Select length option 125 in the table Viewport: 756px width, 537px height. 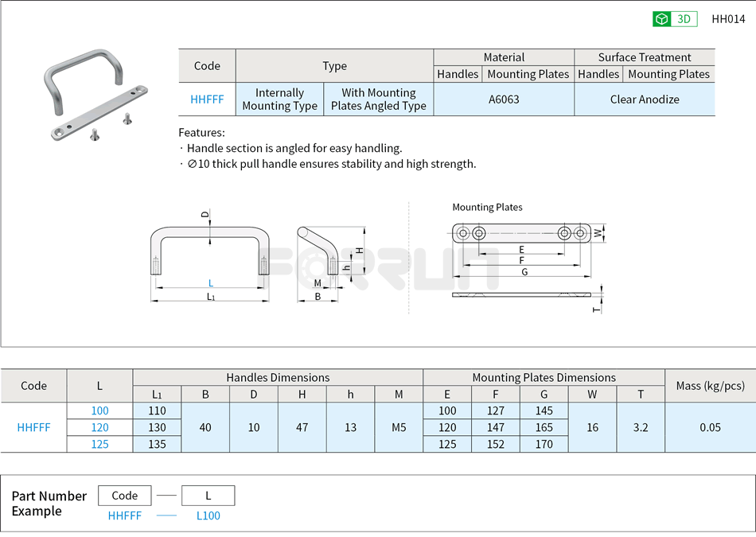tap(100, 444)
